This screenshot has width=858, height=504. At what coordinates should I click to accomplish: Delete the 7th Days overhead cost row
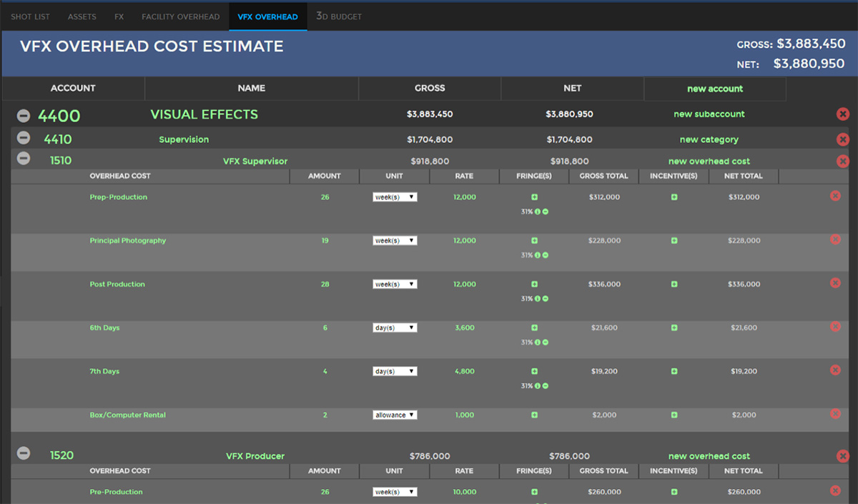(x=835, y=370)
